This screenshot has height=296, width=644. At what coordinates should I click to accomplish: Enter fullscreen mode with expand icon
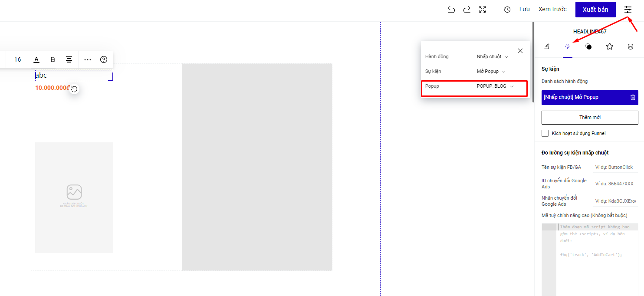[482, 10]
